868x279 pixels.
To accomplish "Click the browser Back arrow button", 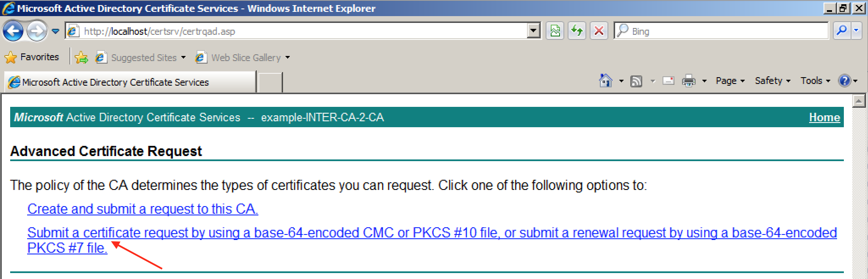I will click(x=13, y=31).
